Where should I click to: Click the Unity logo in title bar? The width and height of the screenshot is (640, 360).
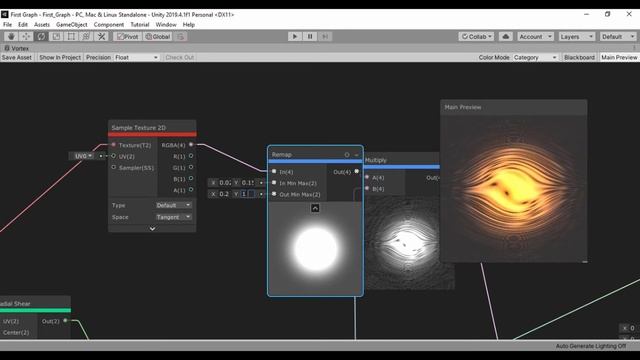point(4,14)
